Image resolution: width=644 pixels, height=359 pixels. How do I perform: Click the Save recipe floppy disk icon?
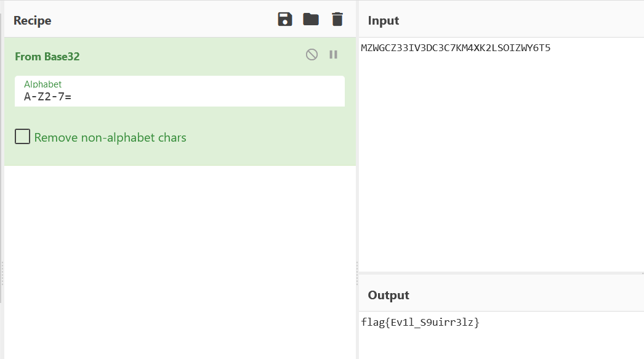[285, 19]
